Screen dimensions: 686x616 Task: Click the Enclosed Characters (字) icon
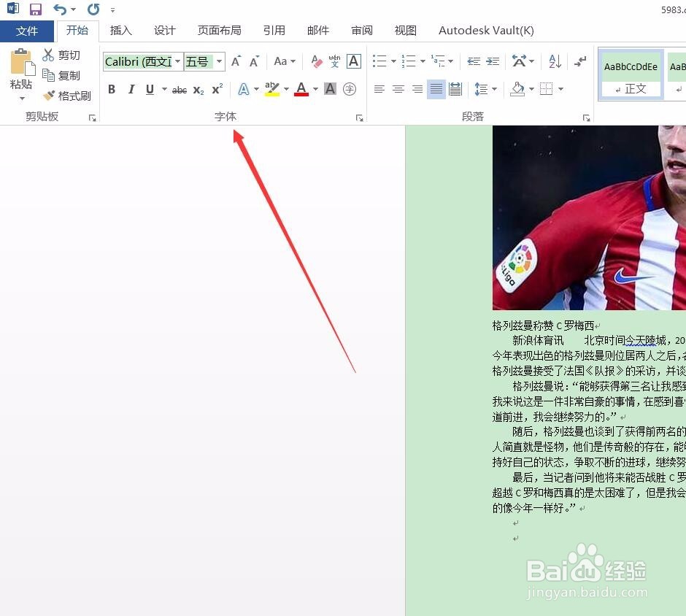coord(349,89)
